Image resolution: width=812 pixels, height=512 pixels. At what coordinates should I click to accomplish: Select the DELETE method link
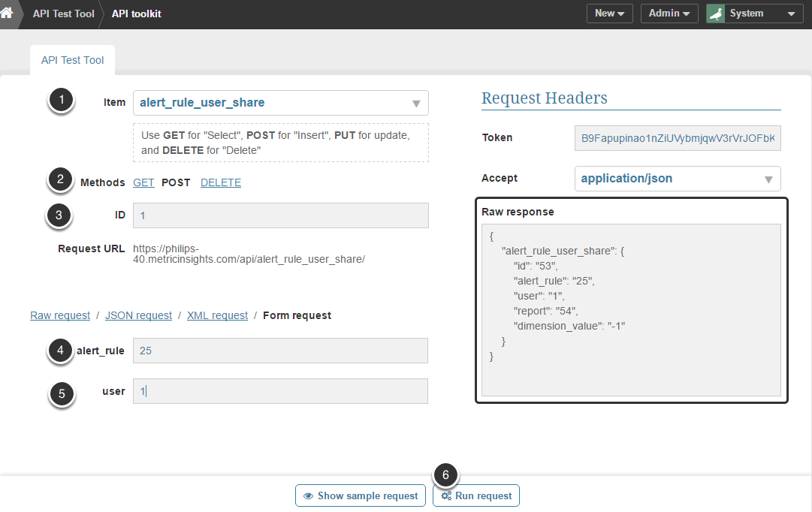[221, 182]
